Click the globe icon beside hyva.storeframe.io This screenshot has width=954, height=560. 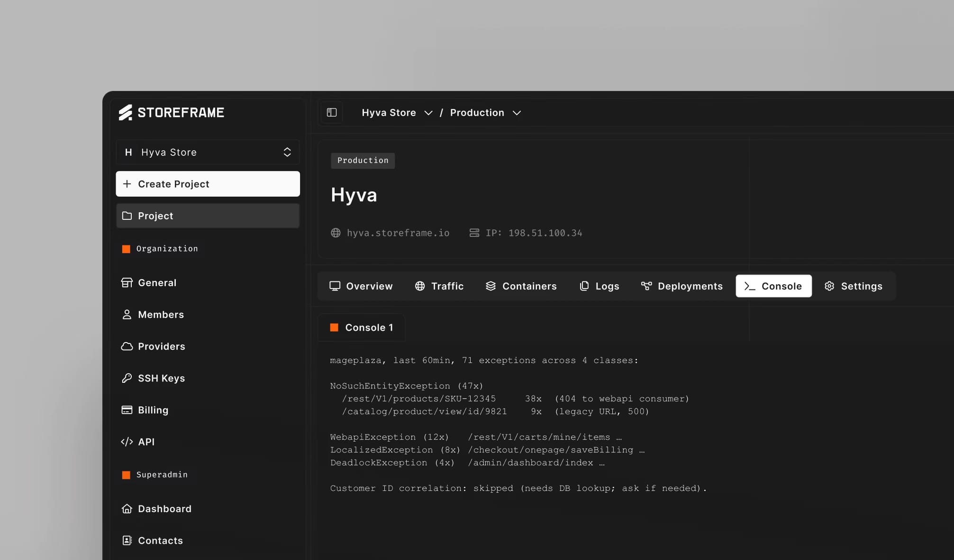point(336,233)
